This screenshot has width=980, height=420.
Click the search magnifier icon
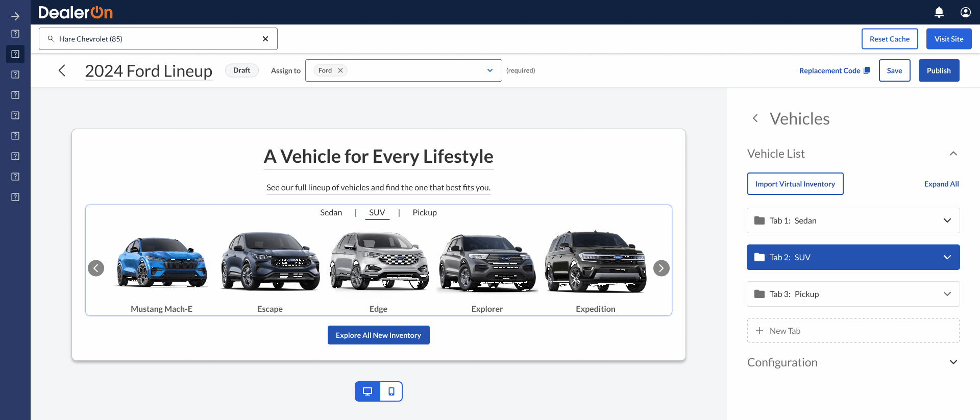[x=51, y=39]
